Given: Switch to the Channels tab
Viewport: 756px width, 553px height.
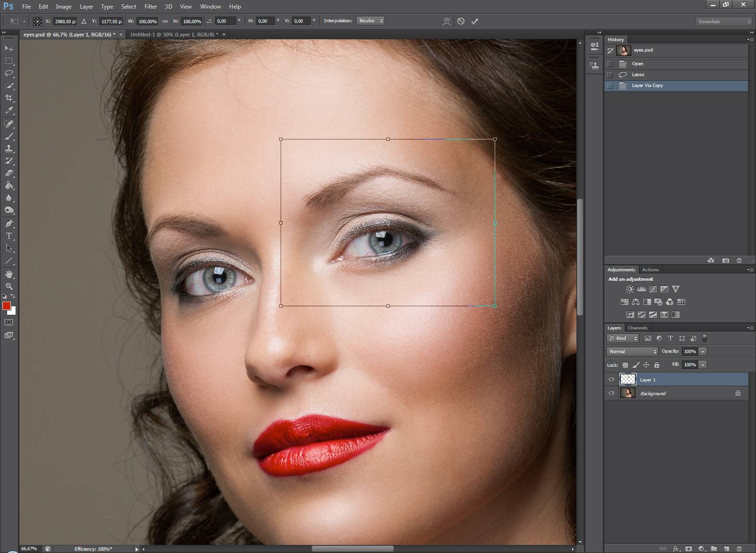Looking at the screenshot, I should [637, 328].
